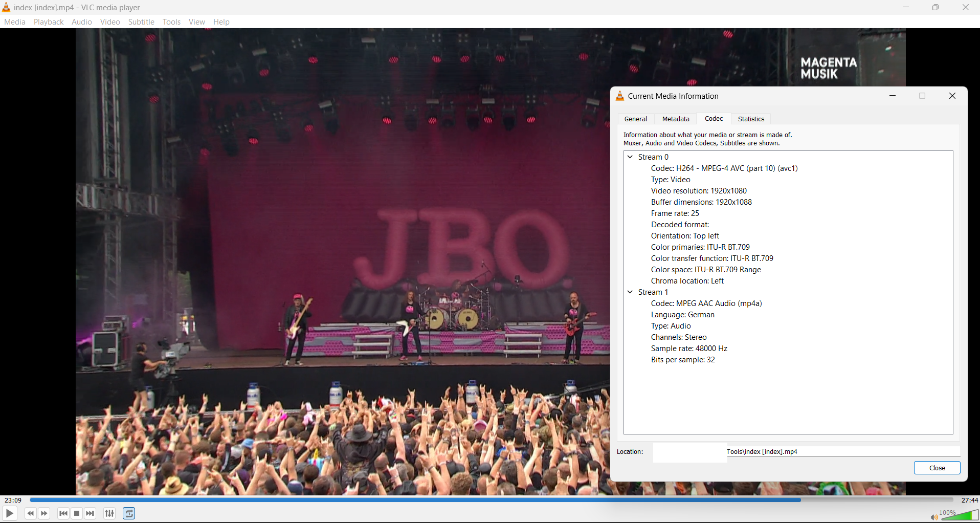Click the VLC cone icon in title bar

click(x=7, y=7)
